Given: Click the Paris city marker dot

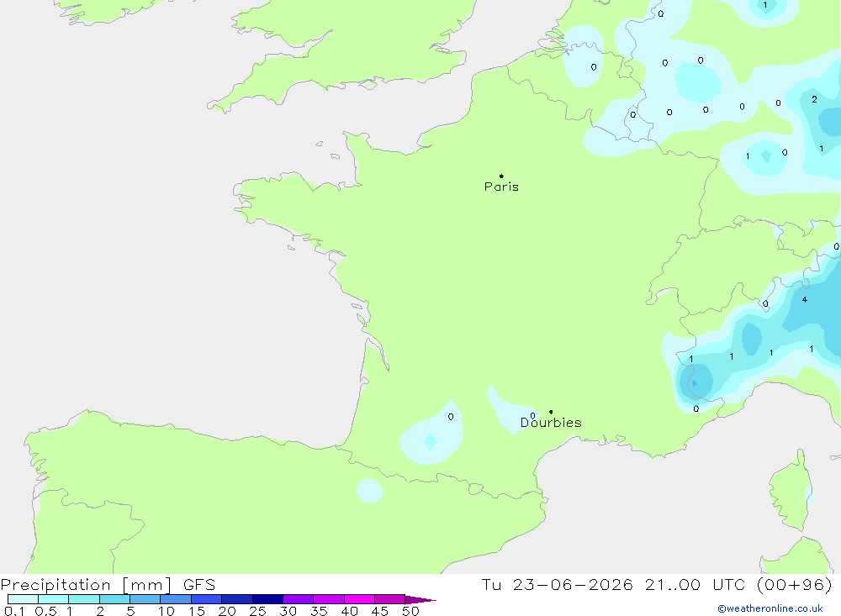Looking at the screenshot, I should click(x=501, y=176).
